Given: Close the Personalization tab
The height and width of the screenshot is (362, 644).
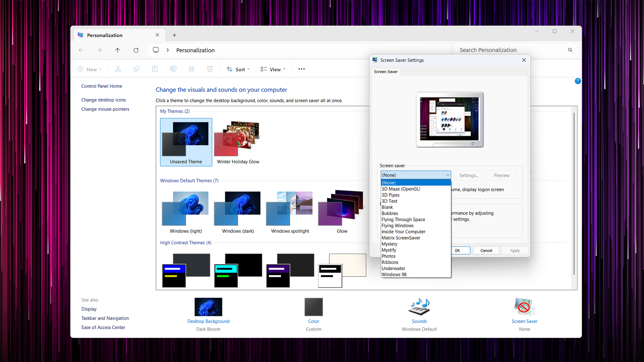Looking at the screenshot, I should tap(157, 35).
